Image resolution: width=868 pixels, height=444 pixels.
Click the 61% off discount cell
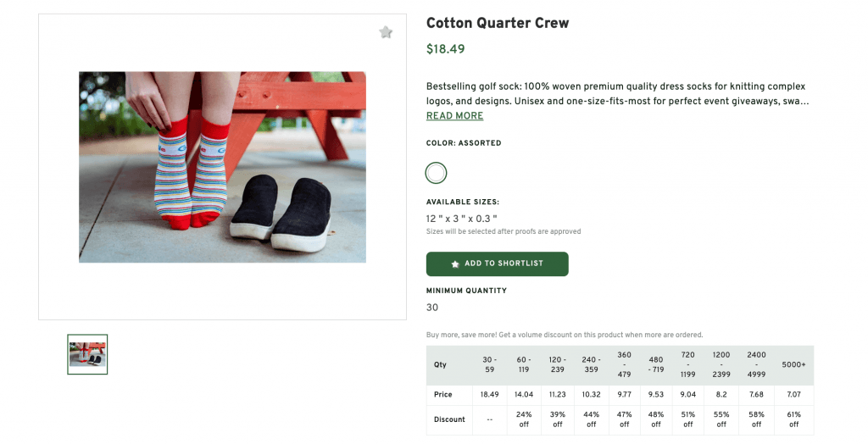pyautogui.click(x=793, y=419)
